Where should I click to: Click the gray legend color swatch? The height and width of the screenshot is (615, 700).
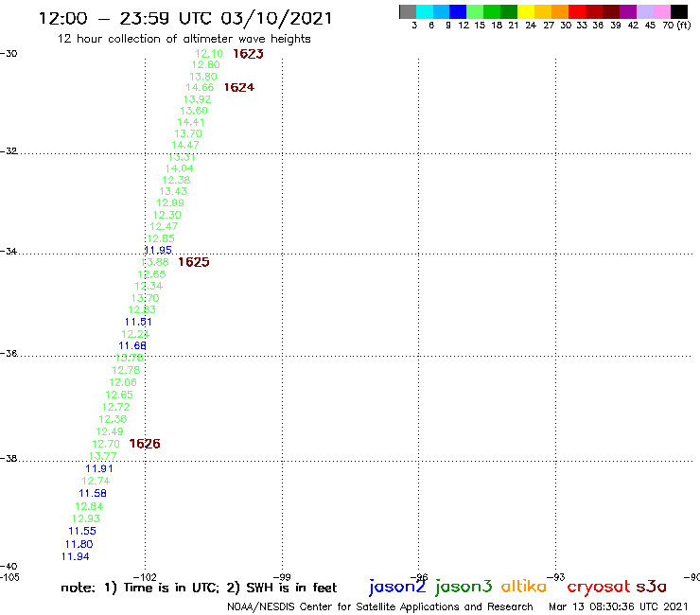[408, 11]
